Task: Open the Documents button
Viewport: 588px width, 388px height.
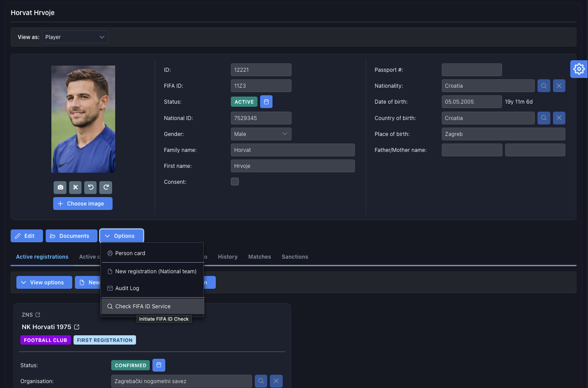Action: pos(71,236)
